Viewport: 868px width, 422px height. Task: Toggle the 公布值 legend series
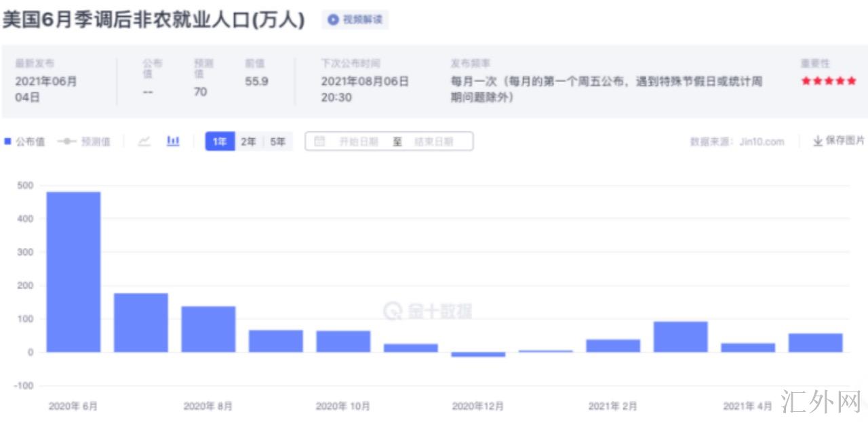click(x=24, y=142)
